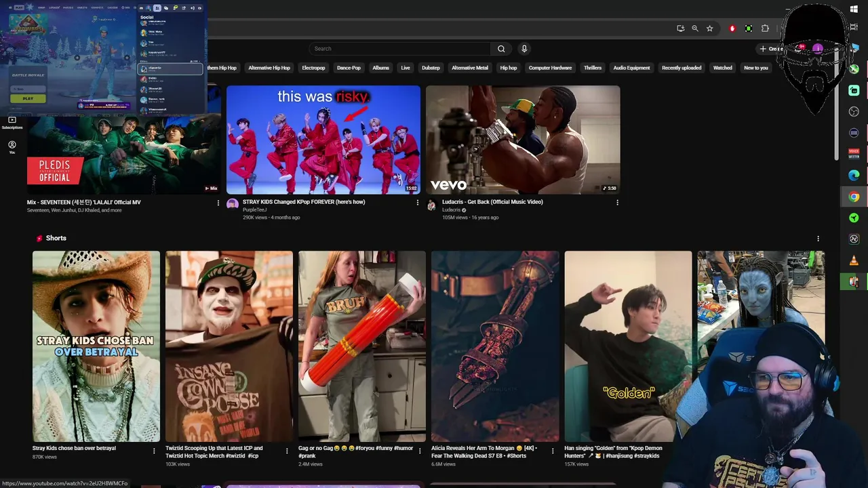The height and width of the screenshot is (488, 868).
Task: Select the Hip hop filter chip
Action: pos(509,68)
